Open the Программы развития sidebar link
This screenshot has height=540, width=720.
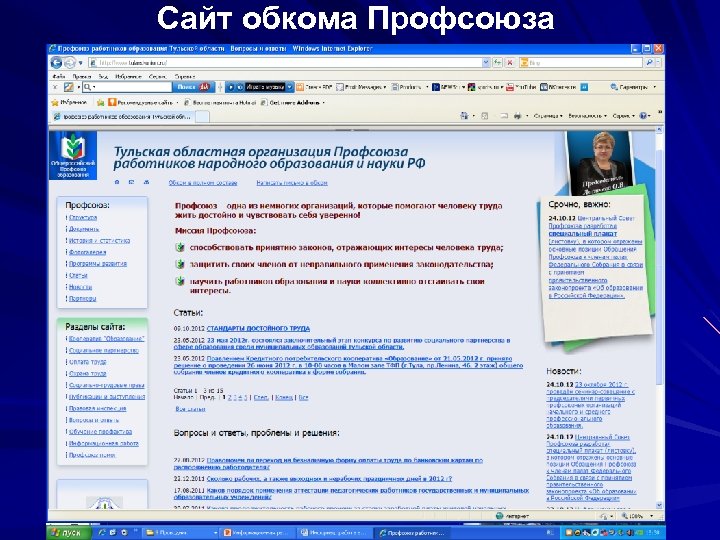(98, 264)
